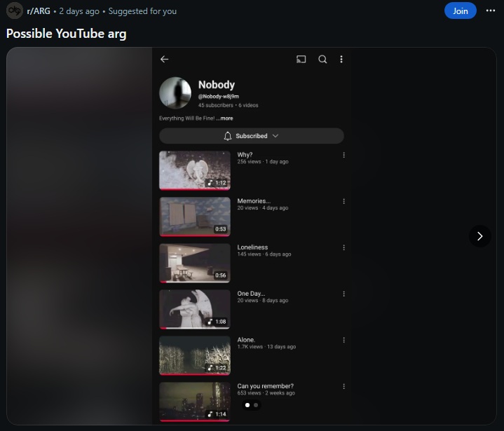Select the first gallery page dot

[247, 405]
